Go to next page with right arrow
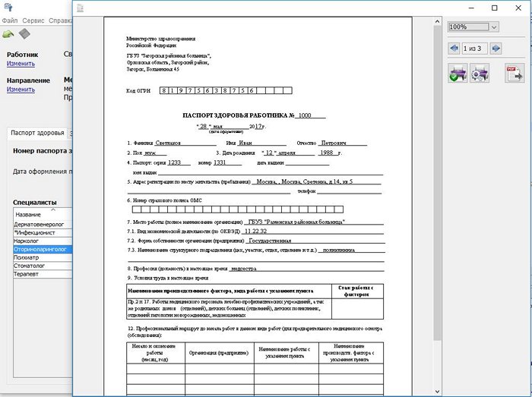The height and width of the screenshot is (397, 532). pyautogui.click(x=496, y=48)
